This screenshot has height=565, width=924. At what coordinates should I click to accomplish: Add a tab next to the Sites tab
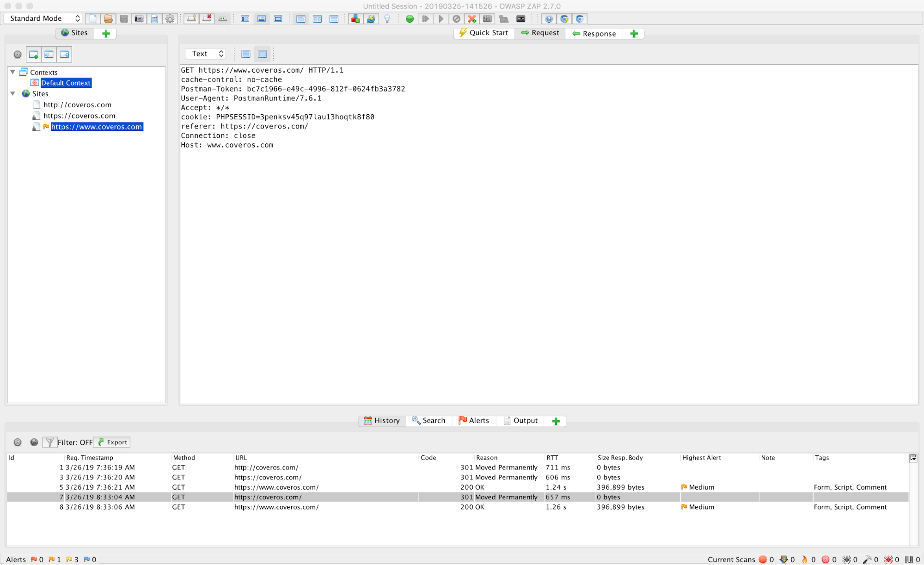[x=106, y=33]
